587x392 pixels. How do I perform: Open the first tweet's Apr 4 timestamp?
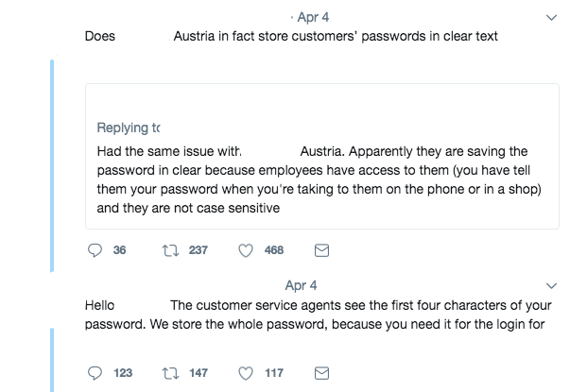click(312, 17)
